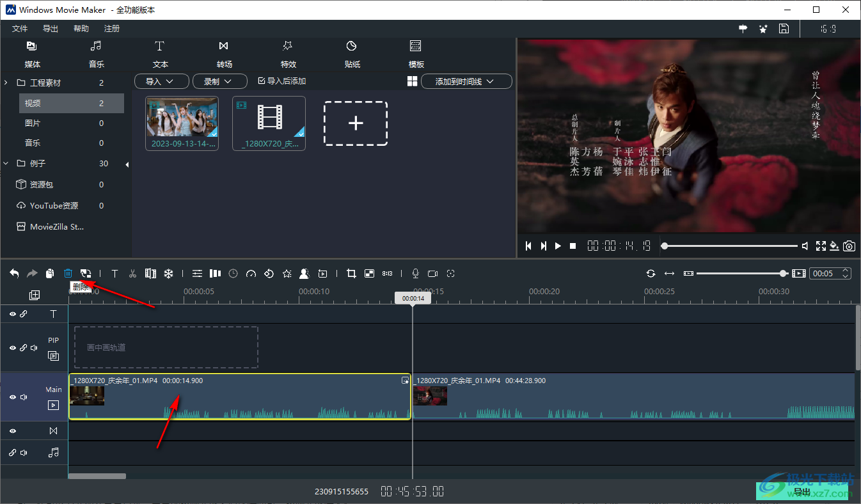Open the 文件 menu
Screen dimensions: 861x504
[x=20, y=28]
